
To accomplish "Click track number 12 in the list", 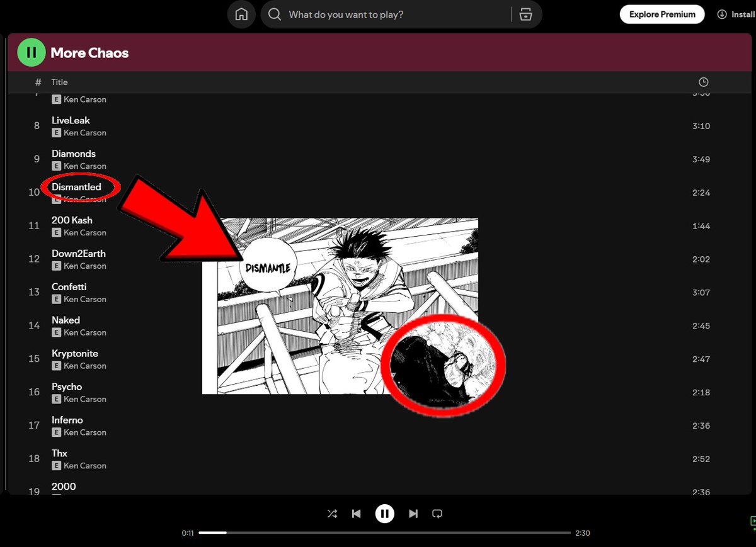I will pyautogui.click(x=34, y=259).
